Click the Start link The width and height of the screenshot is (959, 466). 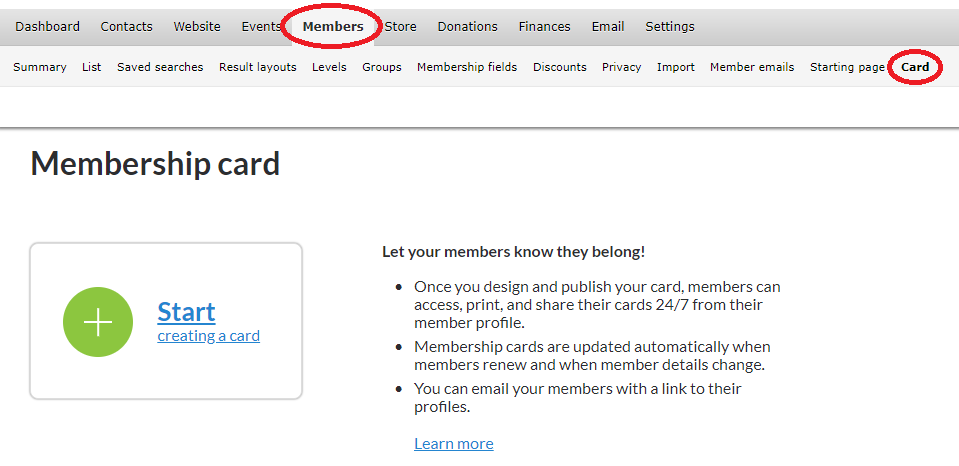(x=186, y=311)
